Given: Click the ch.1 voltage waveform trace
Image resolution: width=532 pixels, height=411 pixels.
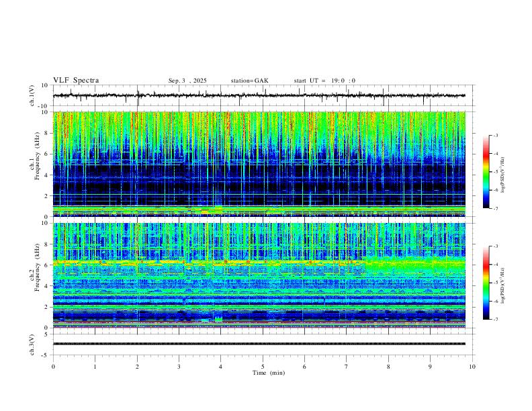Looking at the screenshot, I should coord(259,95).
